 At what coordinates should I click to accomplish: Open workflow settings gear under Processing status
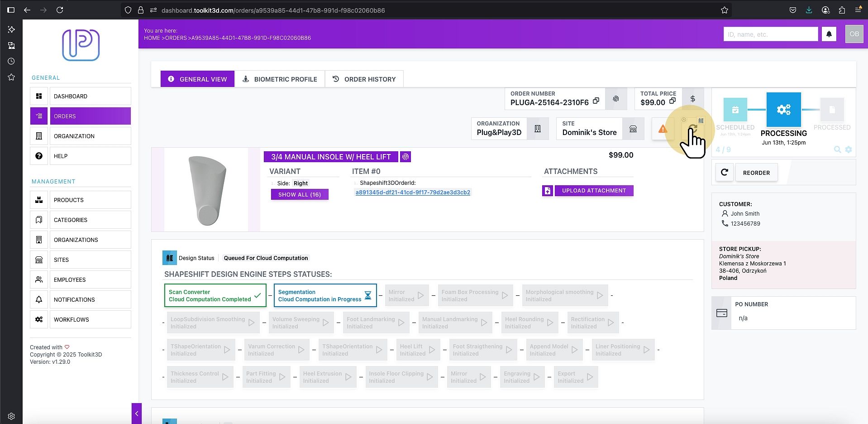pos(849,149)
